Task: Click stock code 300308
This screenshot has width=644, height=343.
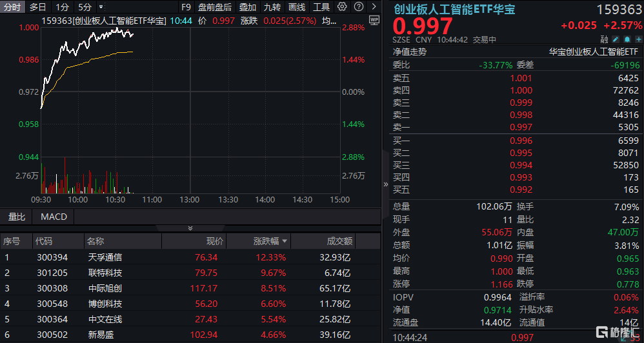Action: (52, 288)
